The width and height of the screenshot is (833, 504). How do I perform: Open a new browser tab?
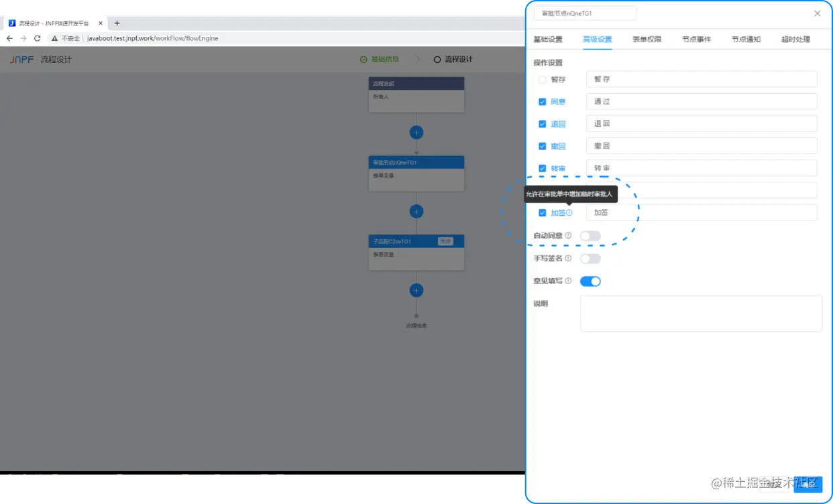pyautogui.click(x=117, y=23)
